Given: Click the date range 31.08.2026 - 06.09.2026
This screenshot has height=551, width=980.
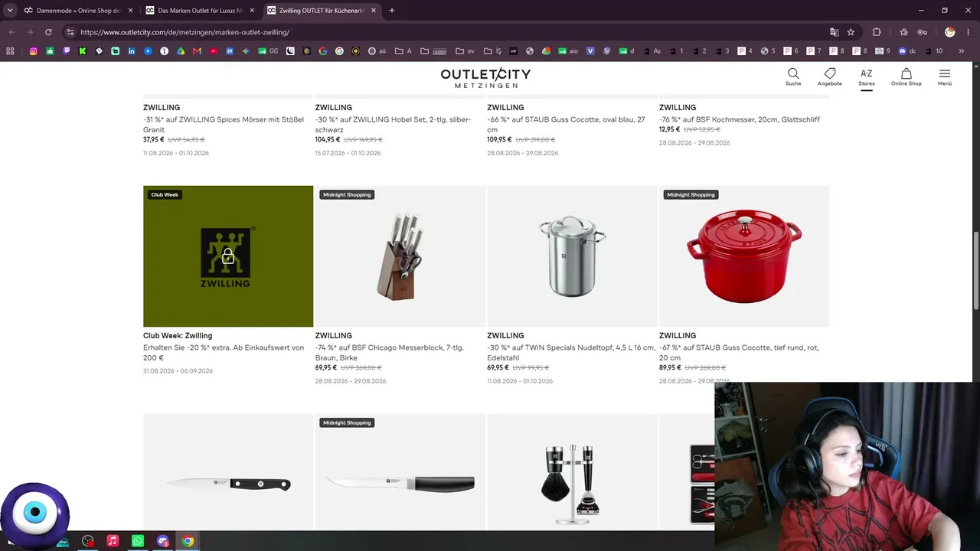Looking at the screenshot, I should tap(178, 371).
